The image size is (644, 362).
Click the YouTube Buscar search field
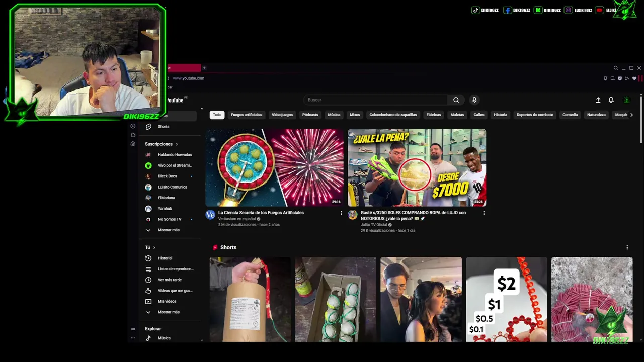pos(376,100)
